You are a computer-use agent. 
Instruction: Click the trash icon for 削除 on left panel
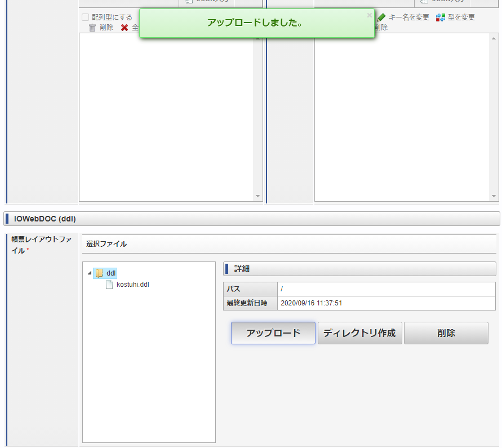(x=92, y=28)
